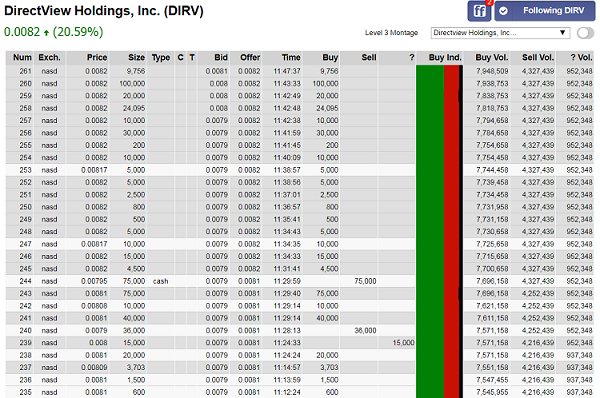The height and width of the screenshot is (398, 600).
Task: Click size 4,500 in row 245
Action: pyautogui.click(x=136, y=269)
